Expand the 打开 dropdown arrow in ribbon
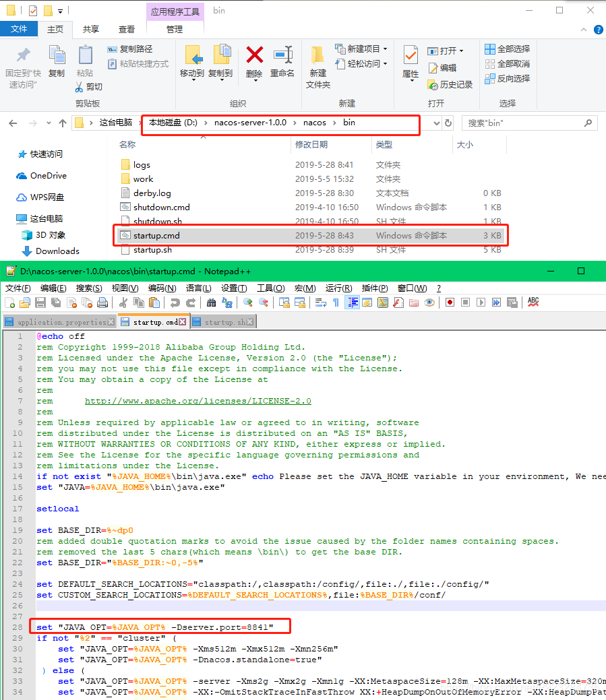This screenshot has width=606, height=700. (461, 51)
